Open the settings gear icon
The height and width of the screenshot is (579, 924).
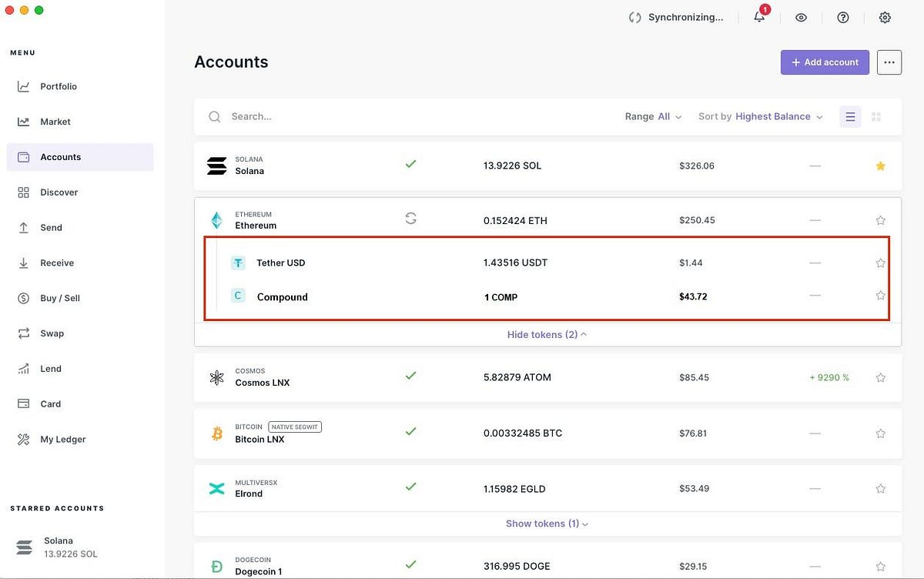885,17
